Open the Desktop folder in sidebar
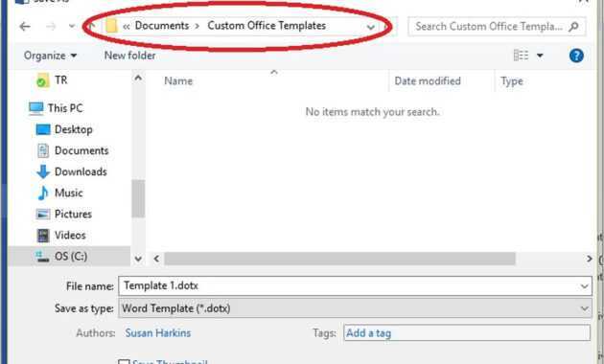Viewport: 604px width, 364px height. pos(73,129)
